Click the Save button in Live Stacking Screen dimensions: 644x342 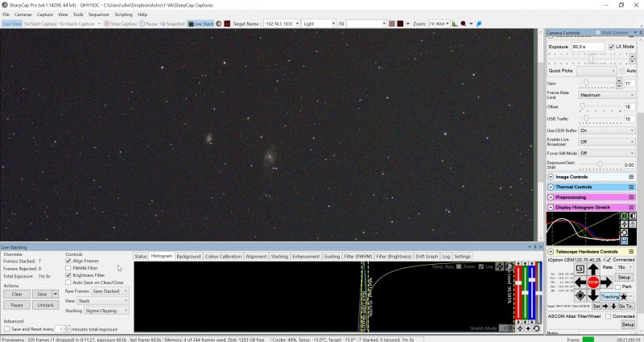[x=42, y=294]
